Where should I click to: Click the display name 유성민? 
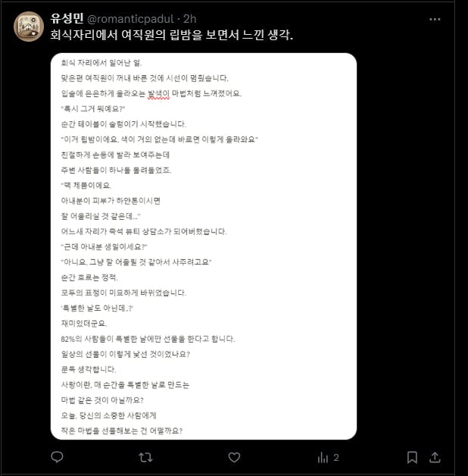point(67,18)
